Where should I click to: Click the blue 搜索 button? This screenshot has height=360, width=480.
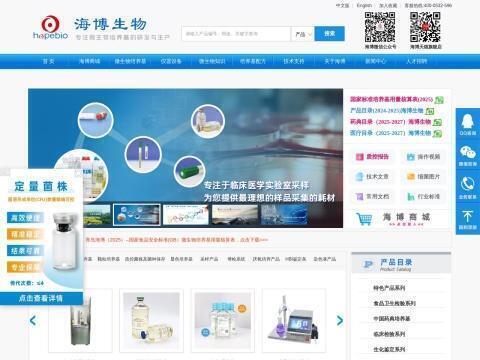[x=330, y=34]
